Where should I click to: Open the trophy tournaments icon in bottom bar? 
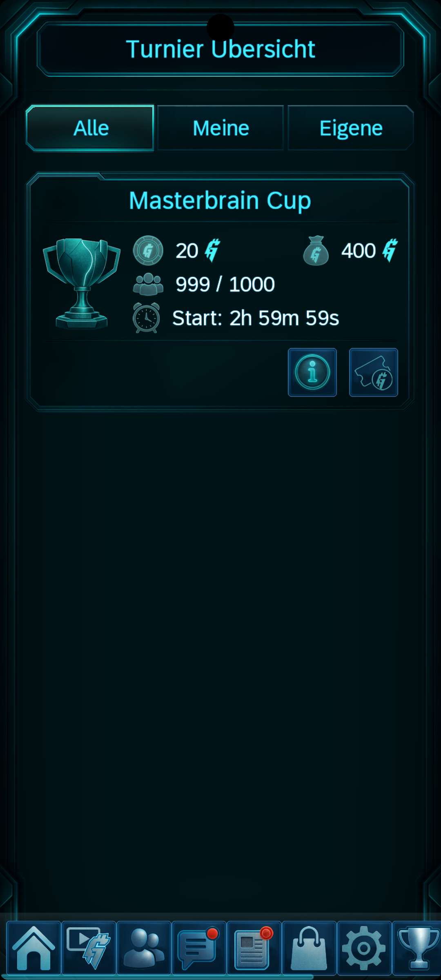point(417,948)
